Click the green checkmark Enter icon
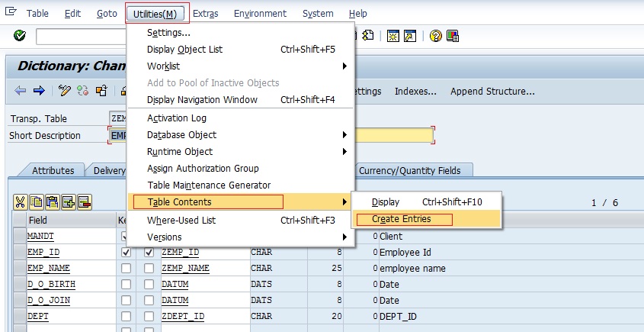Viewport: 644px width, 332px height. coord(20,36)
